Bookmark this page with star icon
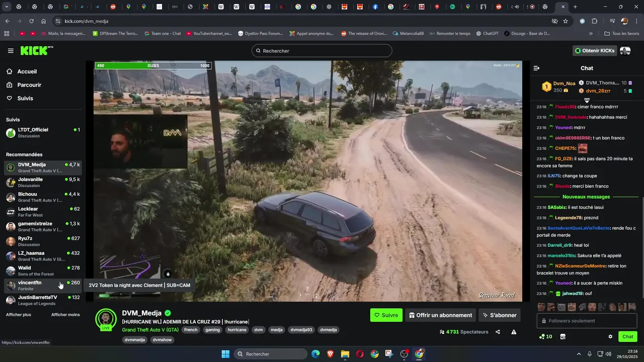Viewport: 644px width, 362px height. point(566,21)
